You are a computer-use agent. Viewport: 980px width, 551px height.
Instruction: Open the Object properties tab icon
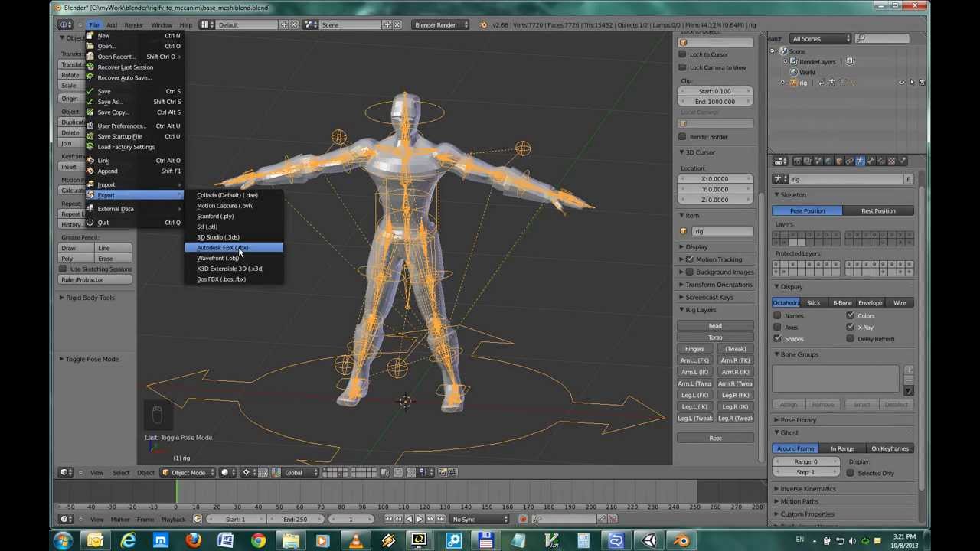coord(839,161)
